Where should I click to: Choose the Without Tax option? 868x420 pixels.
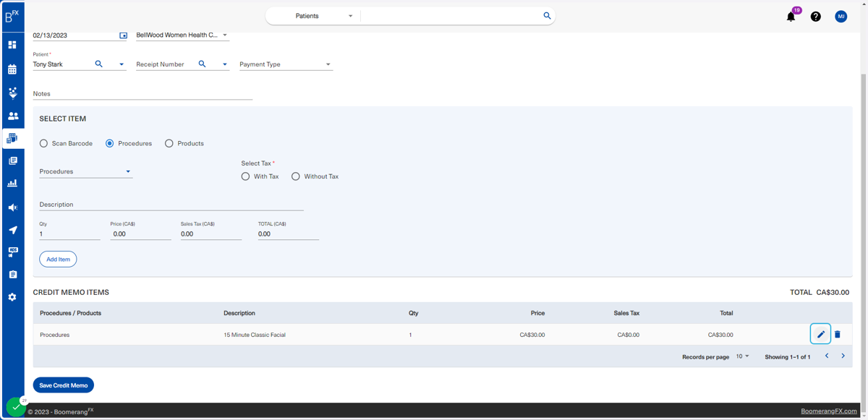296,176
